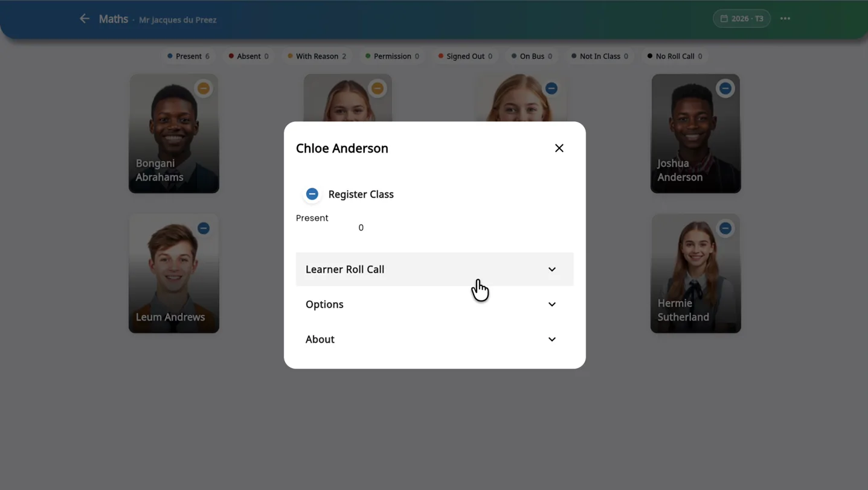Click the Maths class title
This screenshot has height=490, width=868.
coord(114,19)
